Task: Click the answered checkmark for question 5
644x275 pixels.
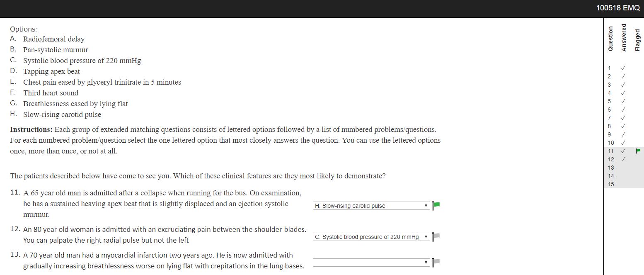Action: coord(623,101)
